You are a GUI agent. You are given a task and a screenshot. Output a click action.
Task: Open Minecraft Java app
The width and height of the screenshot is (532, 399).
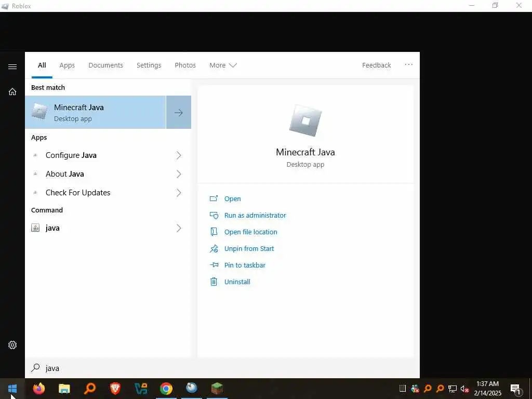232,199
